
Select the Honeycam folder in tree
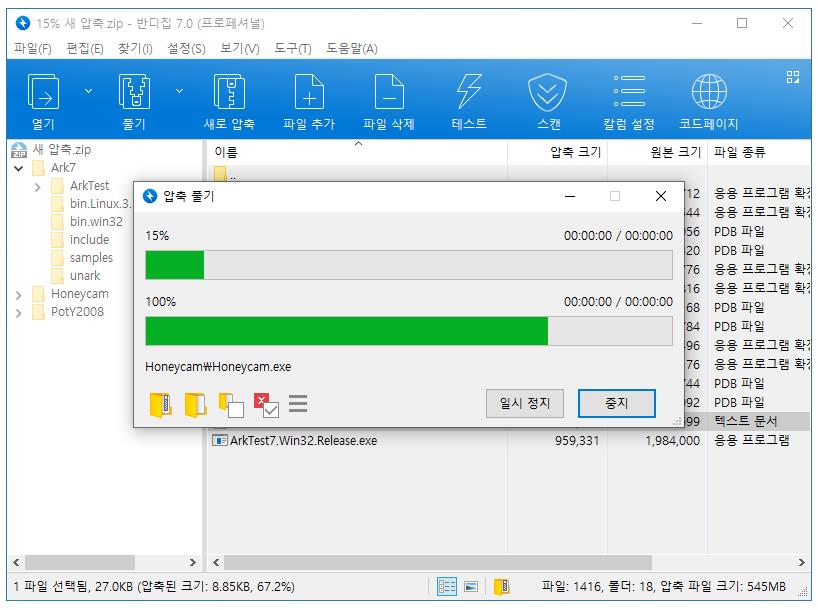point(70,294)
